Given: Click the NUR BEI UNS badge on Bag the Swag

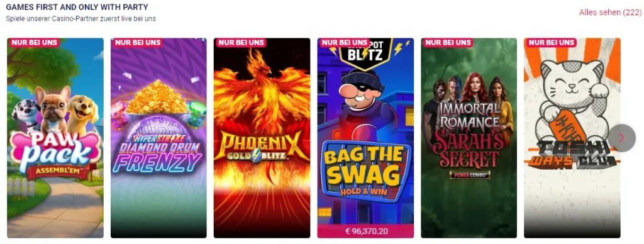Looking at the screenshot, I should [x=344, y=43].
